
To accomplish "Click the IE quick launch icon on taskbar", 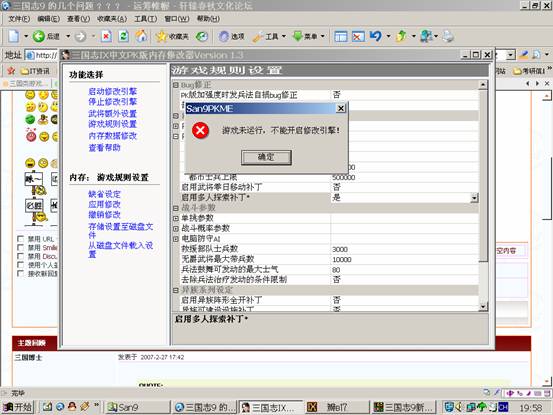I will 60,407.
